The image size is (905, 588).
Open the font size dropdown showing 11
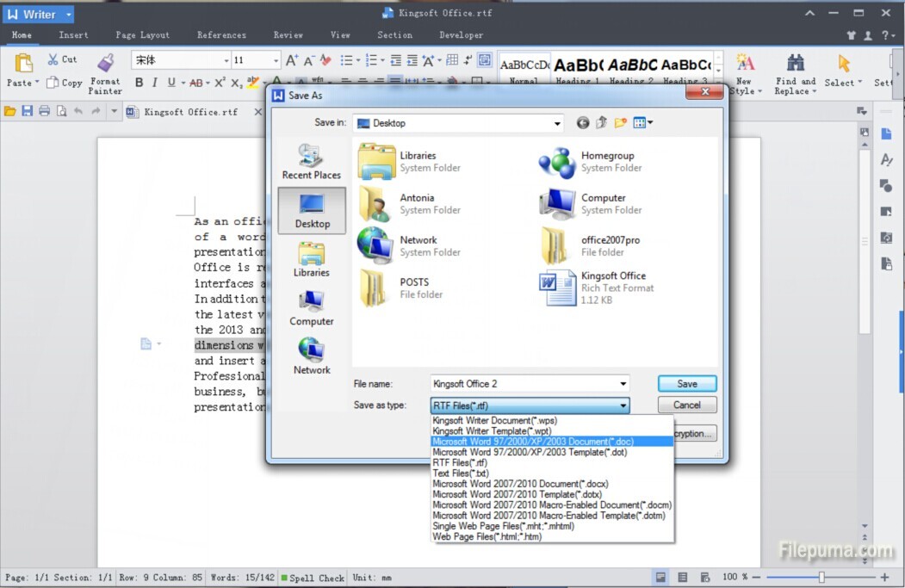tap(276, 60)
